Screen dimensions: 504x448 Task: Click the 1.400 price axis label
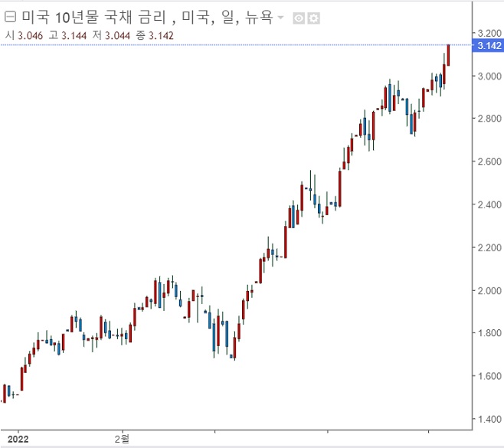pos(489,419)
